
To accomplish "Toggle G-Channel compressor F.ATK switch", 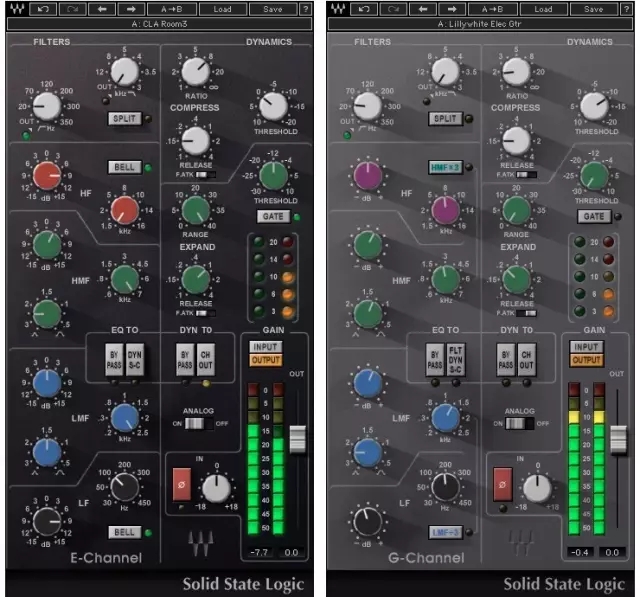I will [526, 175].
